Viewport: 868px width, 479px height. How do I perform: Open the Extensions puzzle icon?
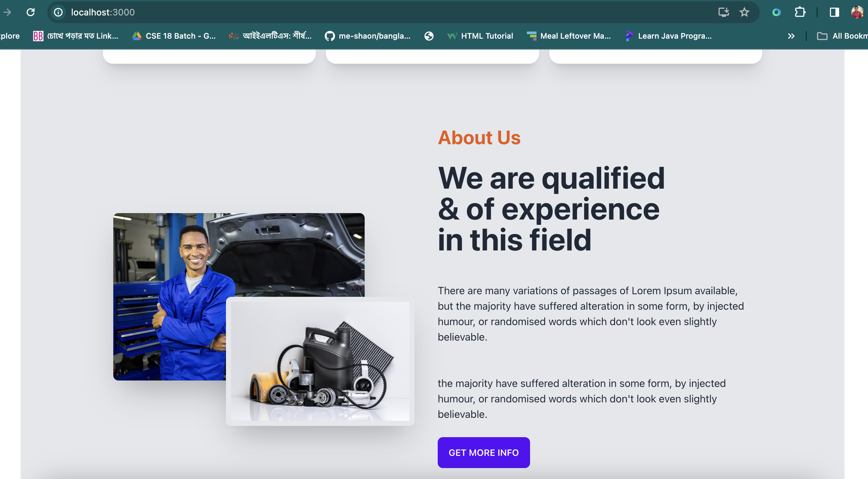(x=799, y=13)
